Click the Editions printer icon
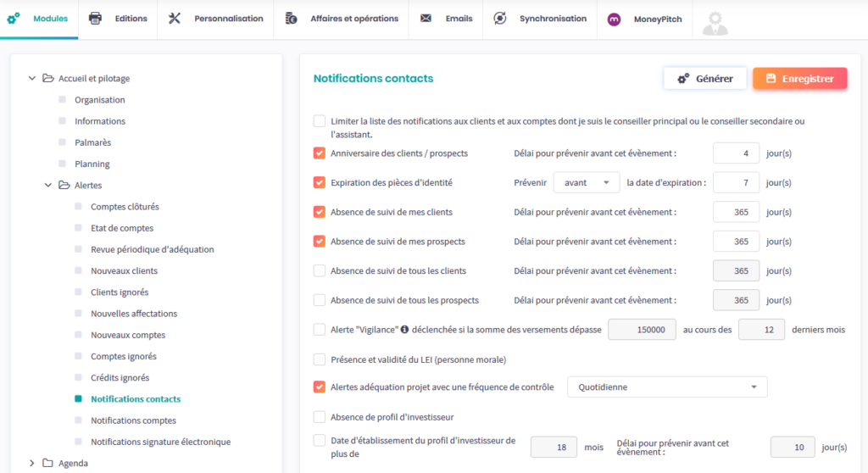This screenshot has width=868, height=473. 96,19
